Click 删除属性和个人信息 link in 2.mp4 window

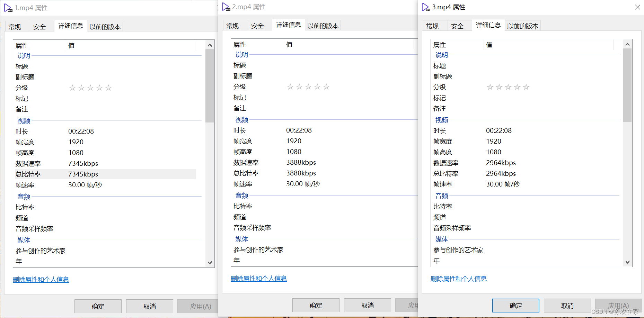click(259, 279)
